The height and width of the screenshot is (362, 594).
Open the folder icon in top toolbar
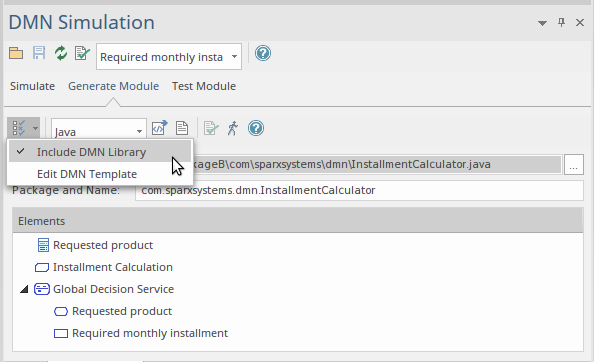tap(16, 53)
